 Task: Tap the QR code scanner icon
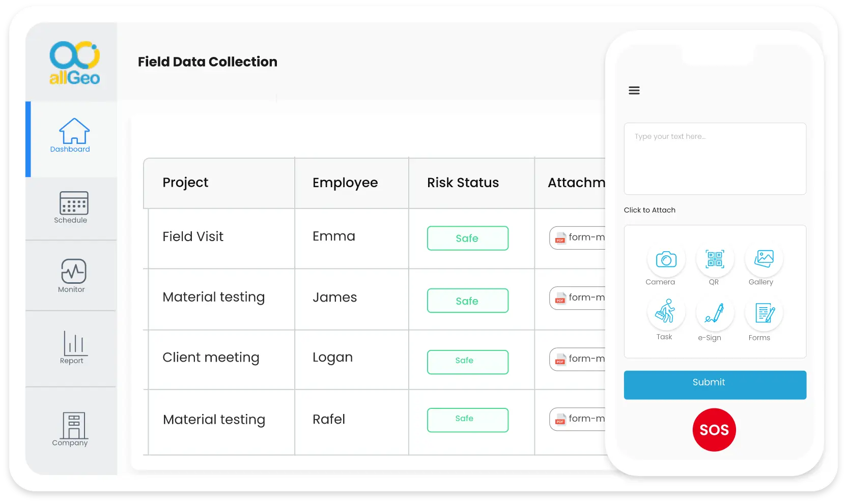click(715, 259)
